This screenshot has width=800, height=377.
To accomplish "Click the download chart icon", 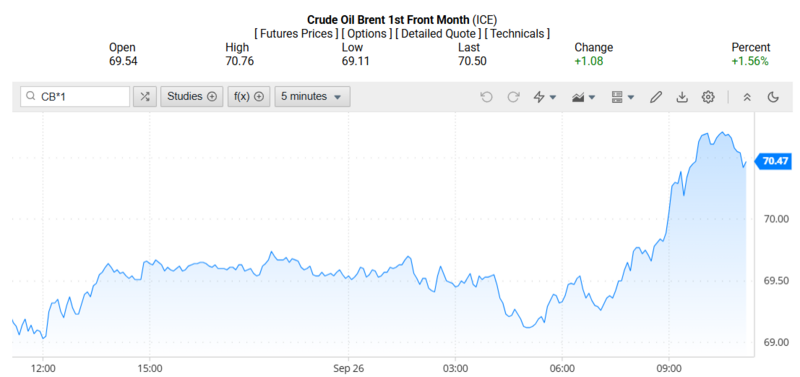I will pyautogui.click(x=682, y=96).
